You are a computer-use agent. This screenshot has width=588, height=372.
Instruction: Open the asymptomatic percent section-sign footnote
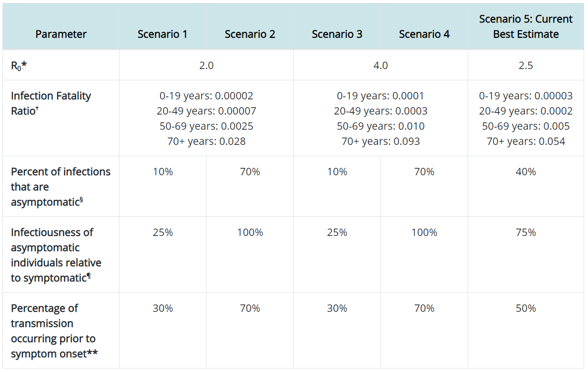81,200
